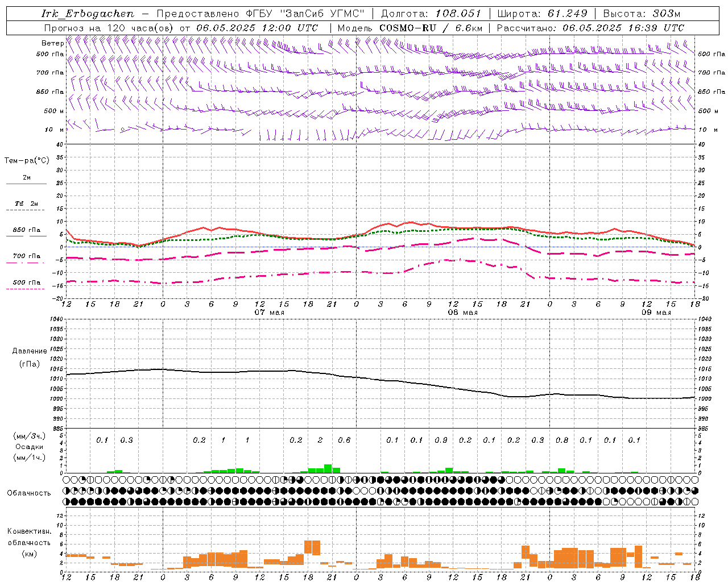Click the Давление pressure panel label
728x582 pixels.
pos(29,351)
